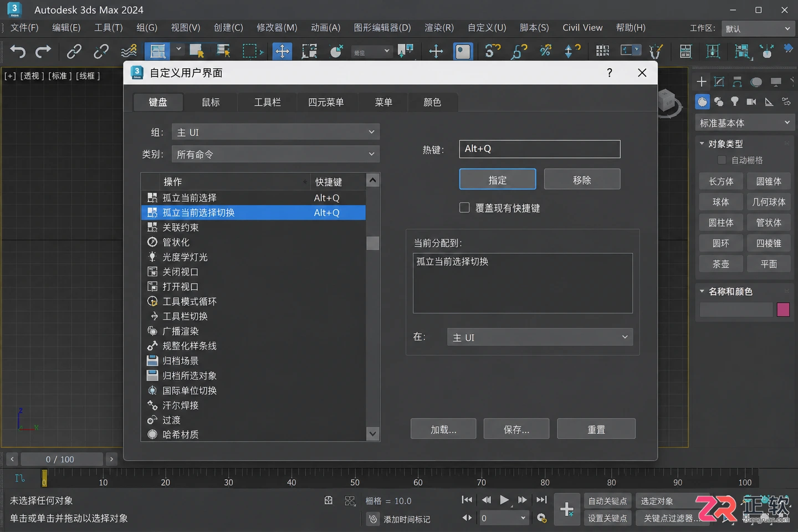Click the 移除 button
This screenshot has height=532, width=798.
582,180
